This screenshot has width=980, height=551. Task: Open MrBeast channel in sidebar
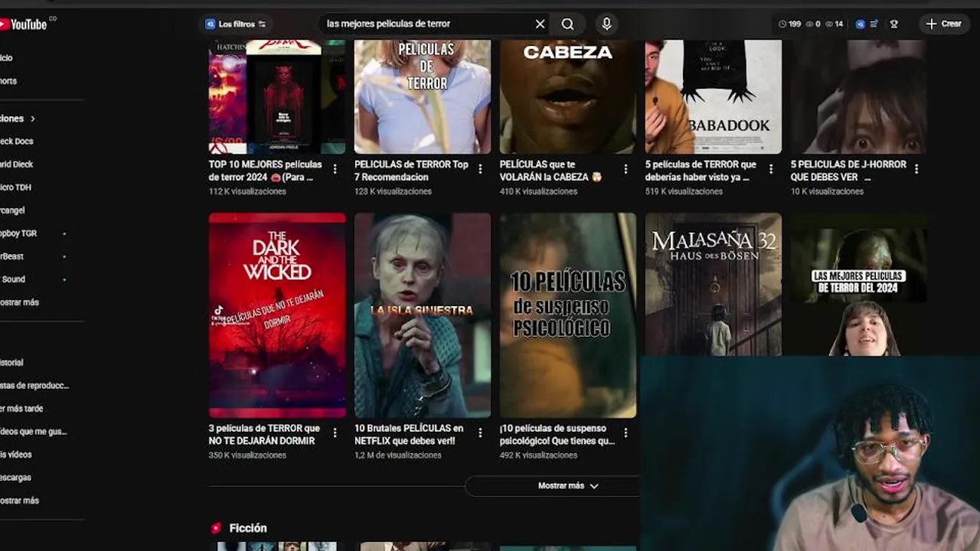click(x=12, y=256)
